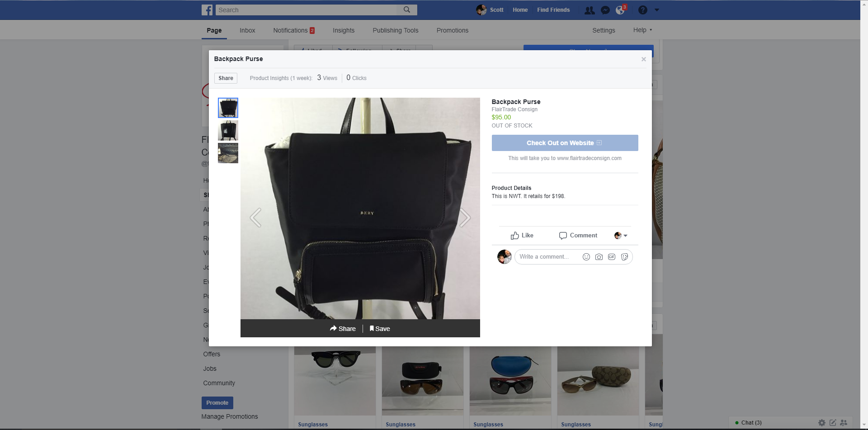Open the Insights tab
The height and width of the screenshot is (430, 868).
(x=344, y=30)
